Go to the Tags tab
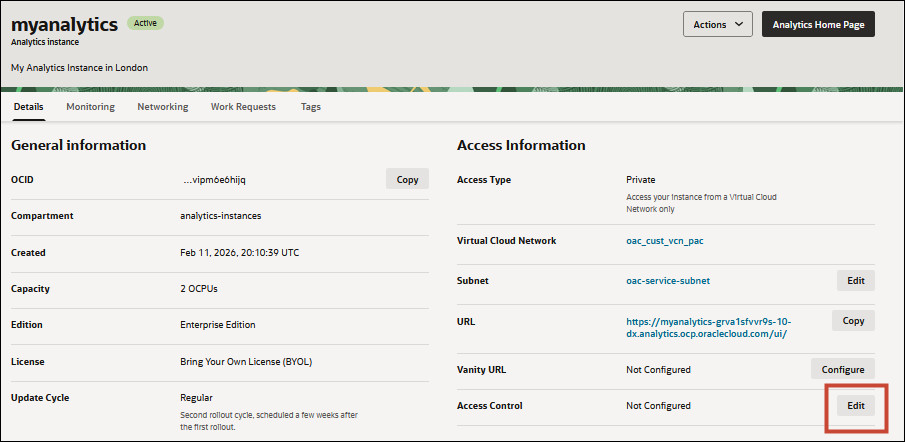Screen dimensions: 905x442 point(311,107)
